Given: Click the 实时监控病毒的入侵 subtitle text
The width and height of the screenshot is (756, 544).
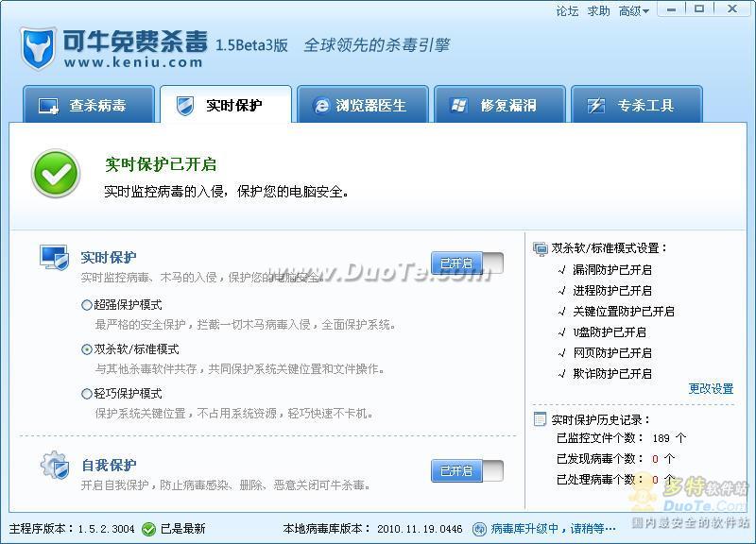Looking at the screenshot, I should [x=227, y=192].
